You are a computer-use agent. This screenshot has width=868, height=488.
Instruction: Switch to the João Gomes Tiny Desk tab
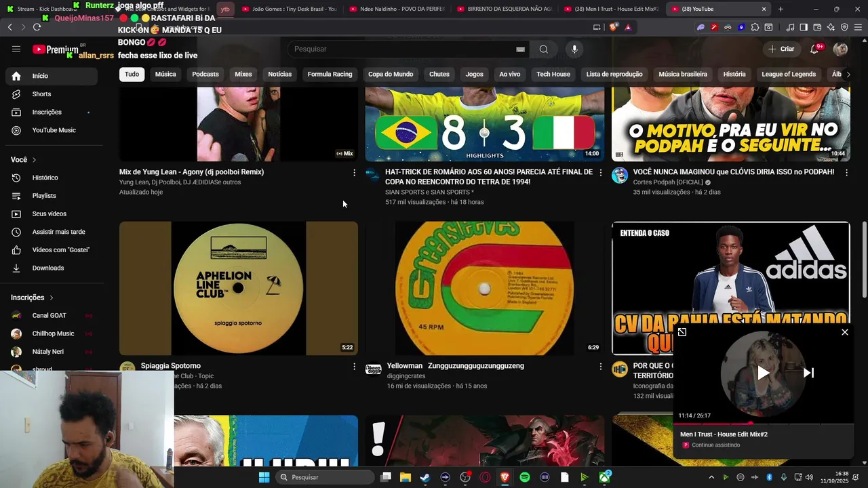click(289, 9)
